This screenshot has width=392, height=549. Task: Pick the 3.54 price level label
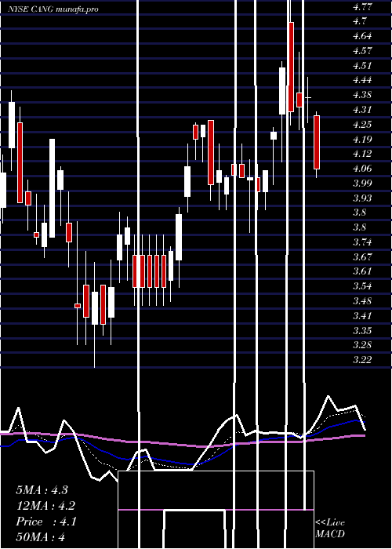362,286
